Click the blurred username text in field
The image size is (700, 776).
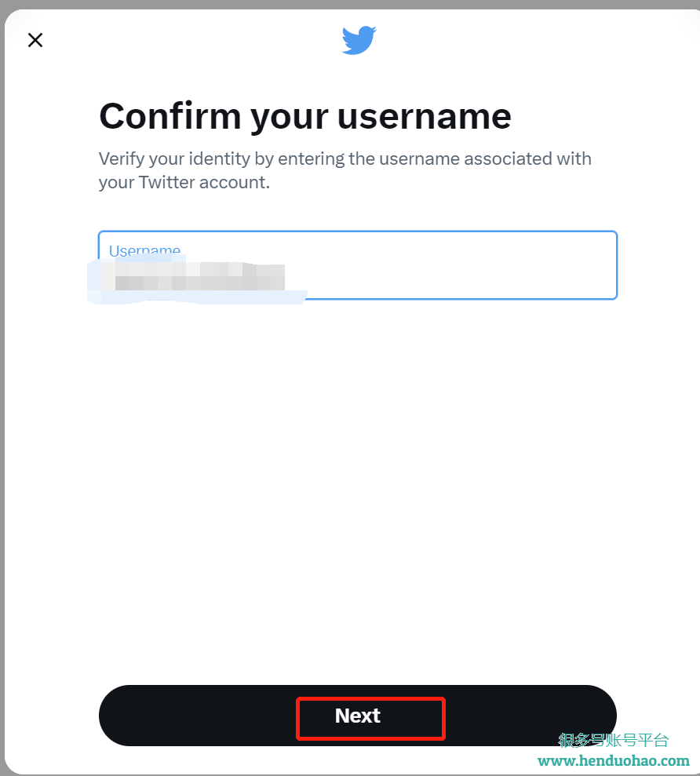[196, 278]
